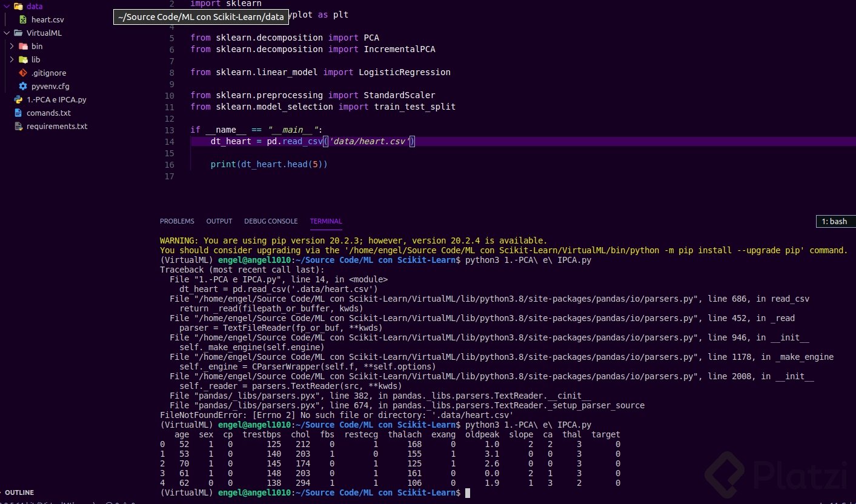Click the FileNotFoundError line in terminal

(337, 415)
